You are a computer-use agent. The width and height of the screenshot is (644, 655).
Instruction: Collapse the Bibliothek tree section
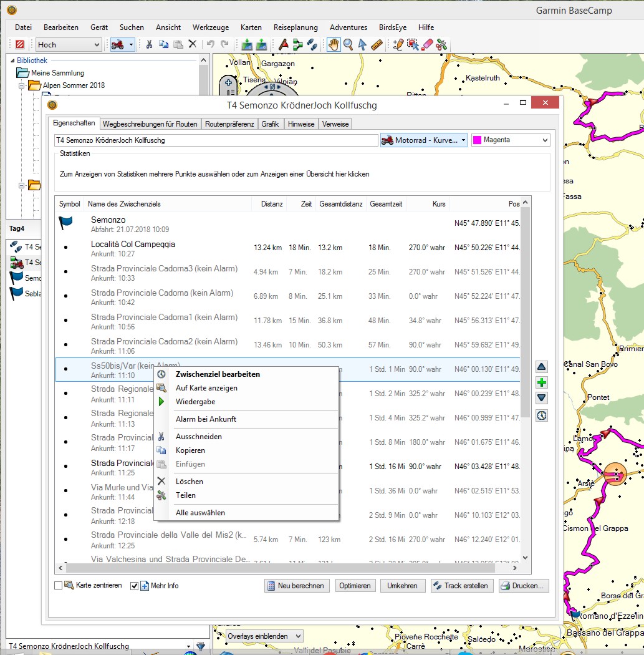click(12, 61)
